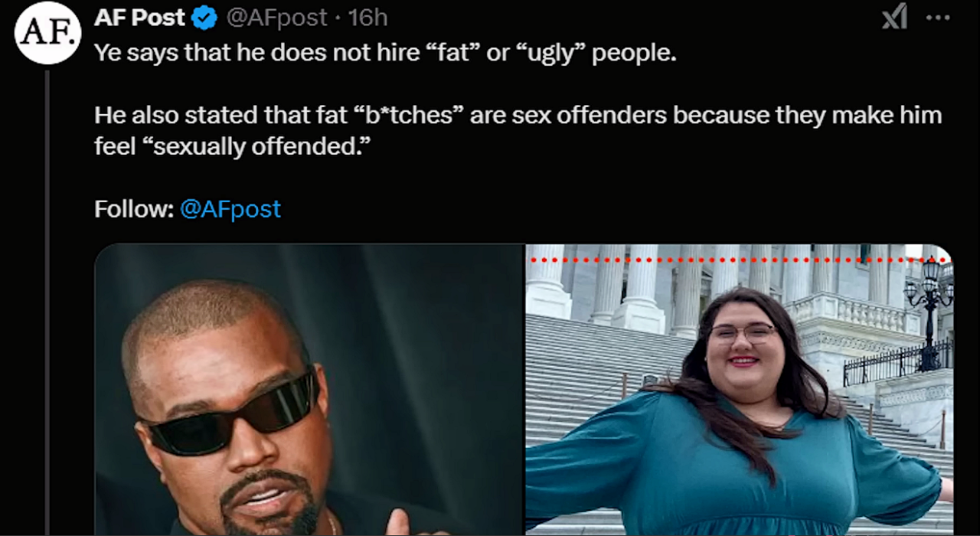The image size is (980, 536).
Task: Follow the blue @AFpost mention link
Action: click(x=230, y=209)
